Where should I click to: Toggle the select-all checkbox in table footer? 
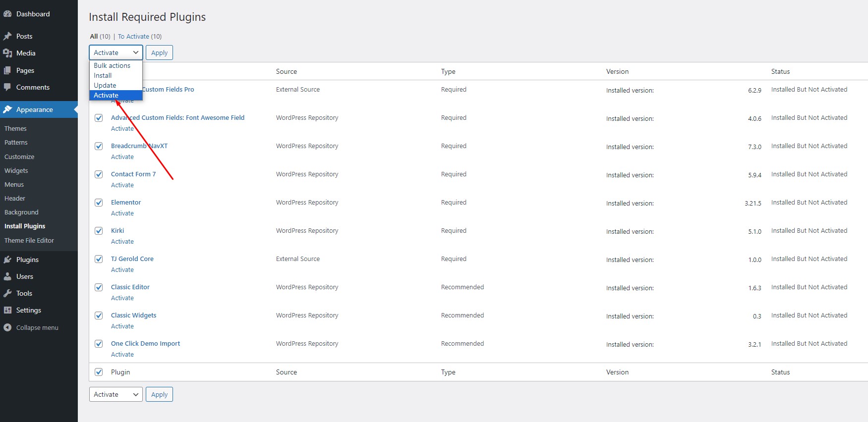point(99,372)
